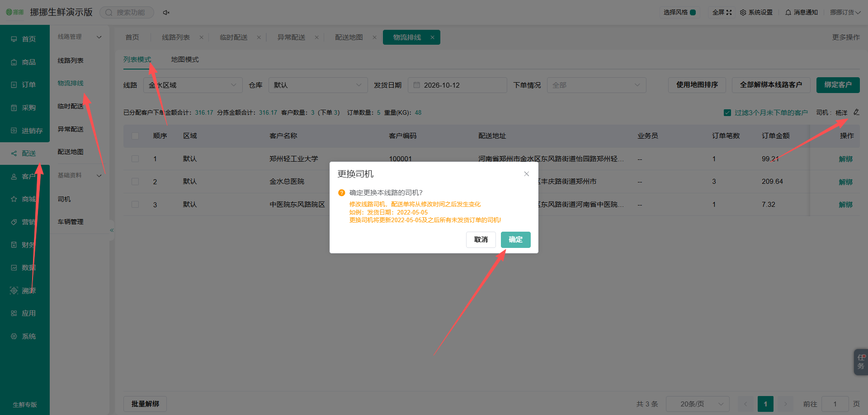This screenshot has width=868, height=415.
Task: Open the 商品 products sidebar icon
Action: click(14, 62)
